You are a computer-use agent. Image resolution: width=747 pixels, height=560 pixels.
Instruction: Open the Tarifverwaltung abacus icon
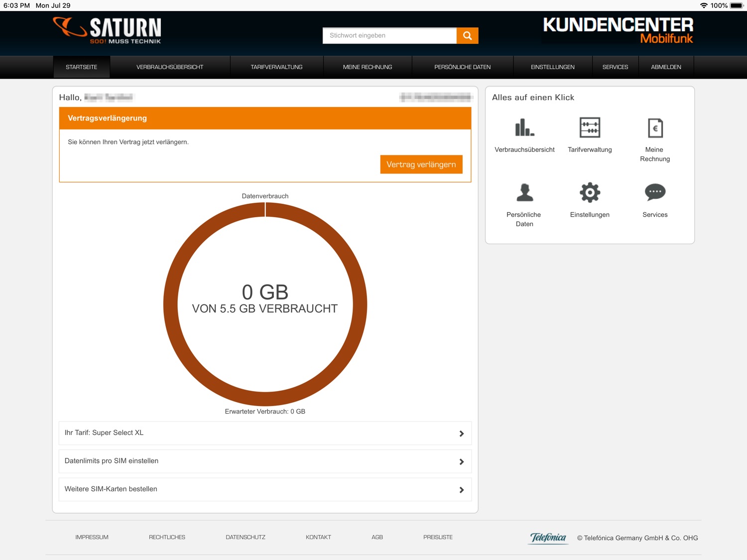pos(590,128)
